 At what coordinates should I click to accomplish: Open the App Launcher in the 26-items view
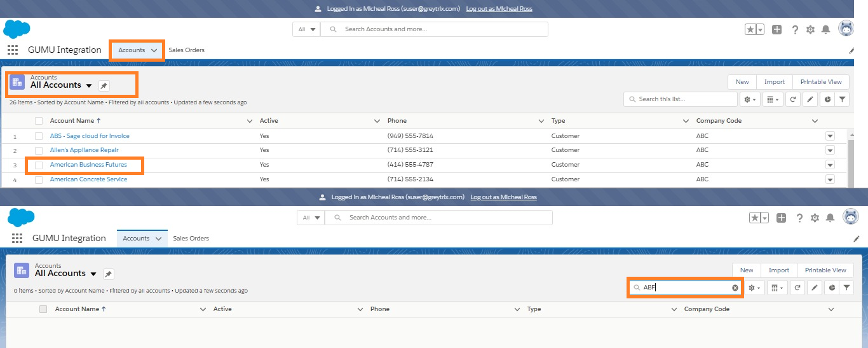[x=13, y=50]
